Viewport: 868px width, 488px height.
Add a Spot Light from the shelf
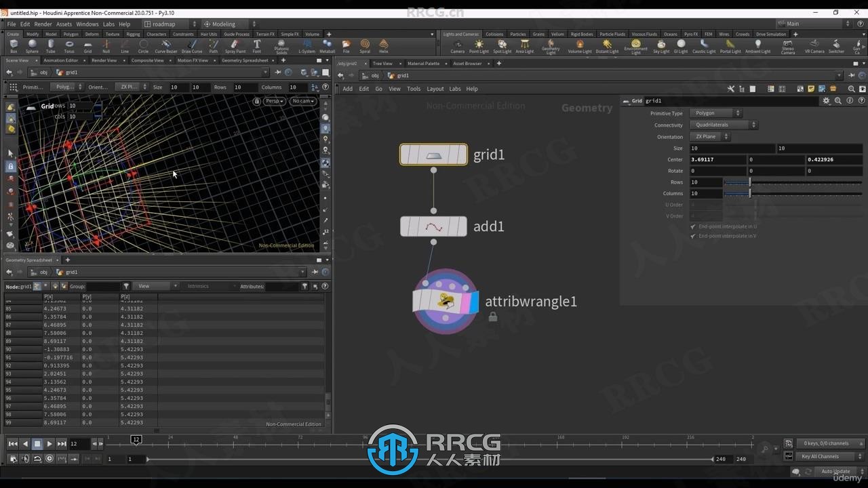click(x=502, y=46)
